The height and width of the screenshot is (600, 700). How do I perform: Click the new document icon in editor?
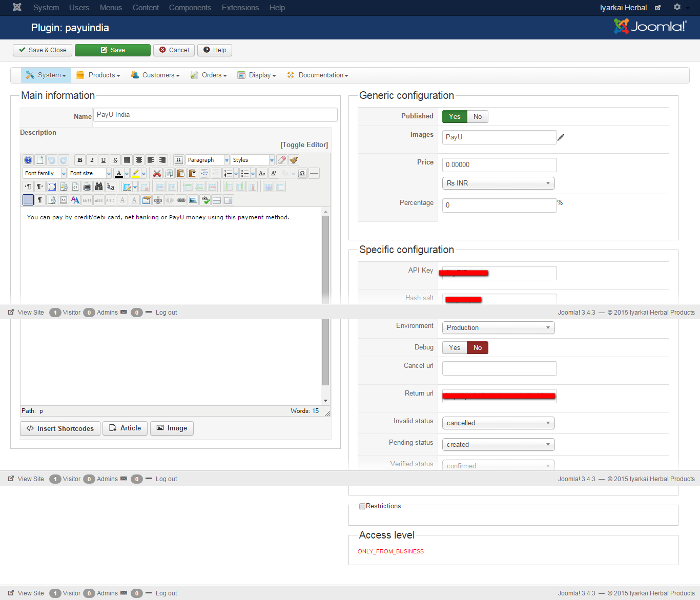[40, 160]
